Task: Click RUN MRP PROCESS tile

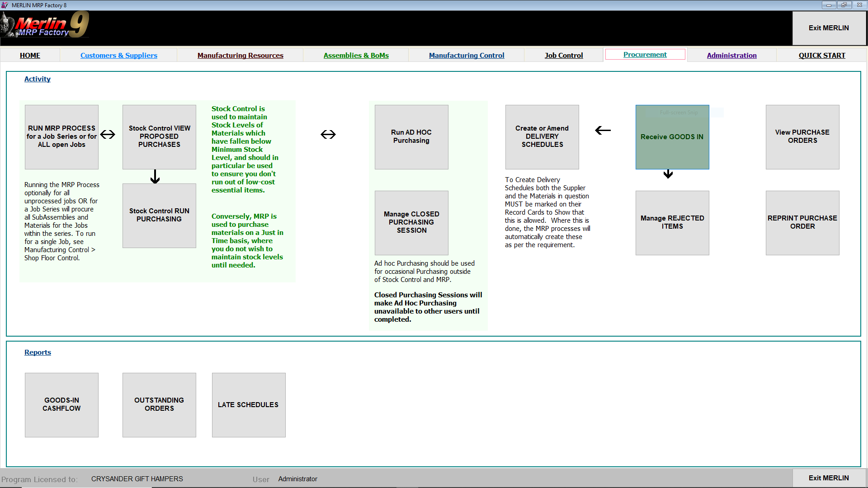Action: coord(61,137)
